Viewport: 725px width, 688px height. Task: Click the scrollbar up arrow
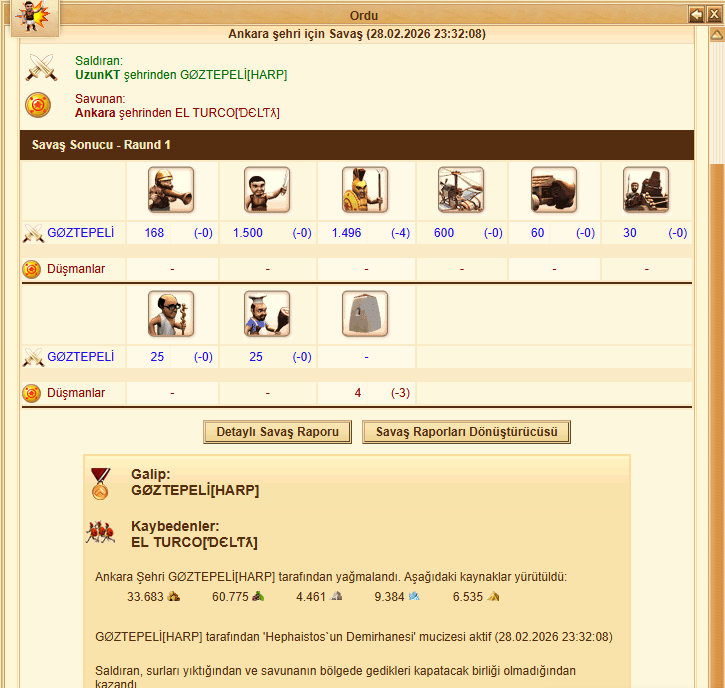click(x=717, y=34)
